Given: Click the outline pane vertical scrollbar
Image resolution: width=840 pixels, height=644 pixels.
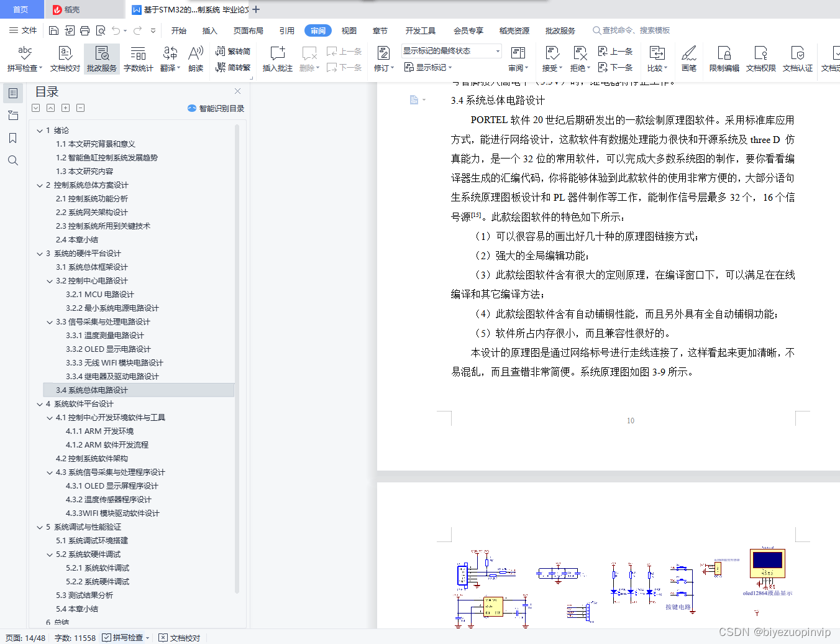Looking at the screenshot, I should coord(237,357).
